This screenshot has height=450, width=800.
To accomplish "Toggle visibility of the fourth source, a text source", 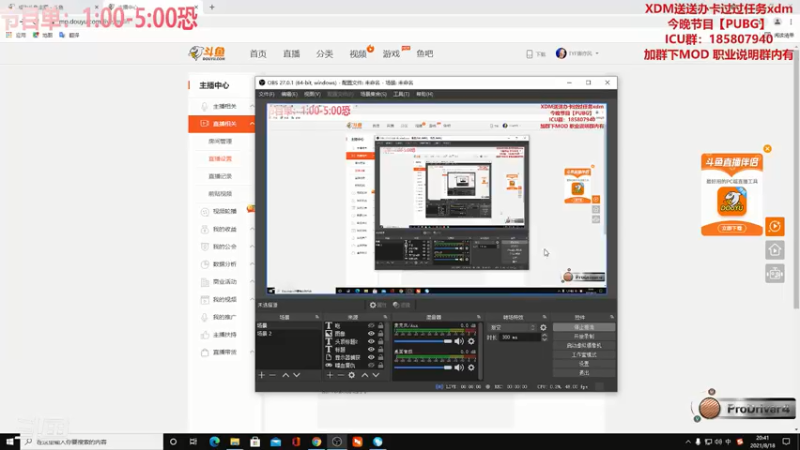I will [x=371, y=350].
